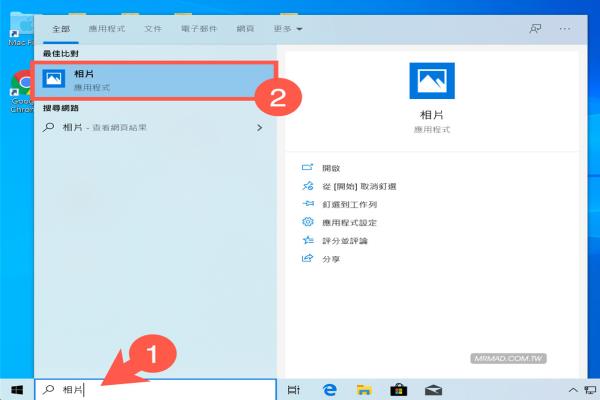The height and width of the screenshot is (400, 600).
Task: Select the 電子郵件 filter tab
Action: 199,29
